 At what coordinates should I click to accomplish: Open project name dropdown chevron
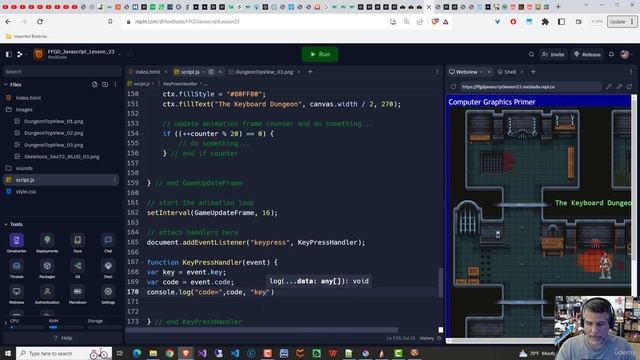[x=119, y=53]
